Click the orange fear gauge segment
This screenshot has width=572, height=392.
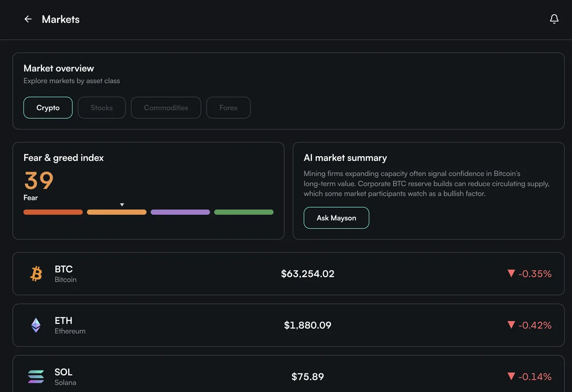coord(117,212)
